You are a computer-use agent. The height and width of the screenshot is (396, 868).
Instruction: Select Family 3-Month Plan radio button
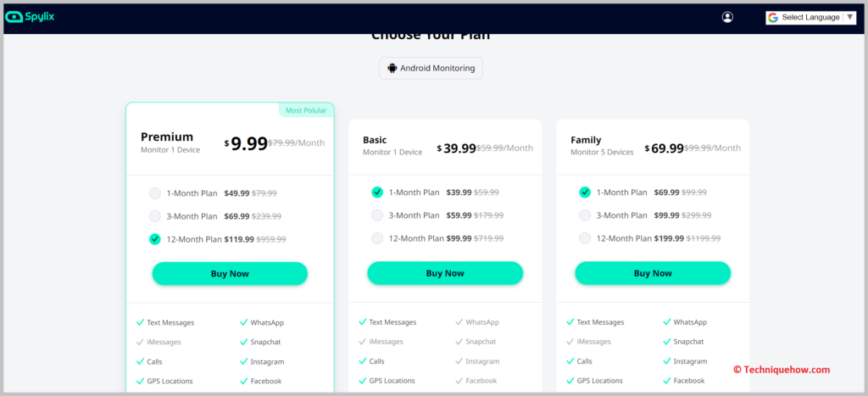[x=585, y=215]
